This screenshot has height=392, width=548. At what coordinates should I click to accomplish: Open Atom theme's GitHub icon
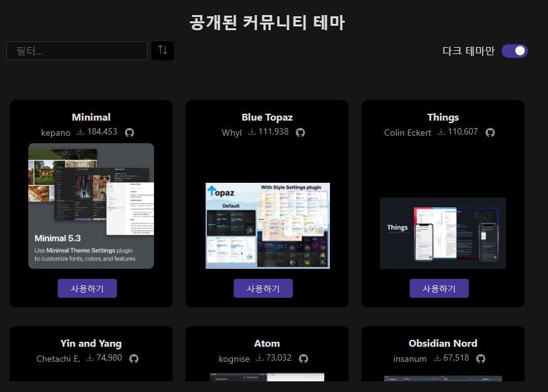point(304,359)
